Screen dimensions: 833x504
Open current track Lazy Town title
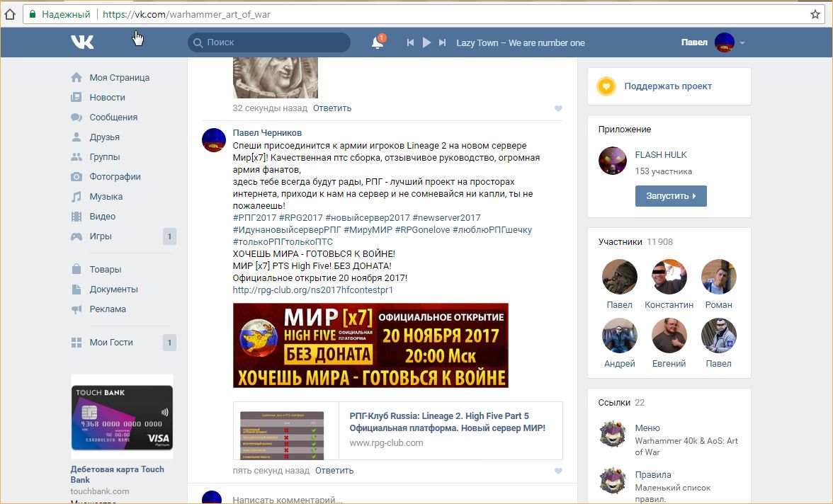[x=520, y=43]
